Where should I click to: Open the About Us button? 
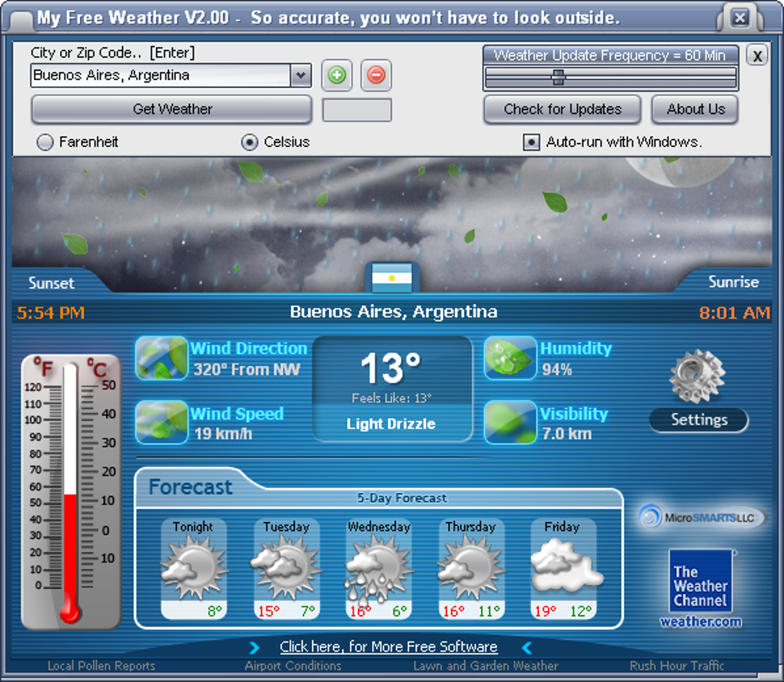point(695,109)
